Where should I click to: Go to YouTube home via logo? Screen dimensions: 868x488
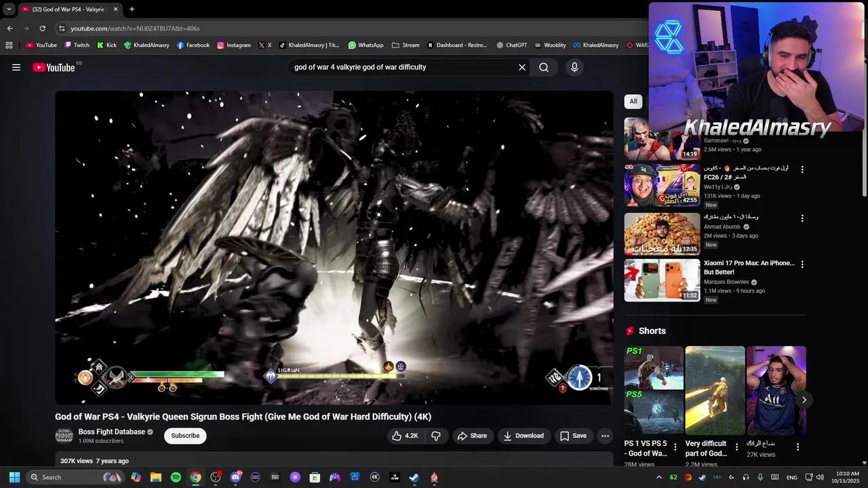(x=54, y=67)
